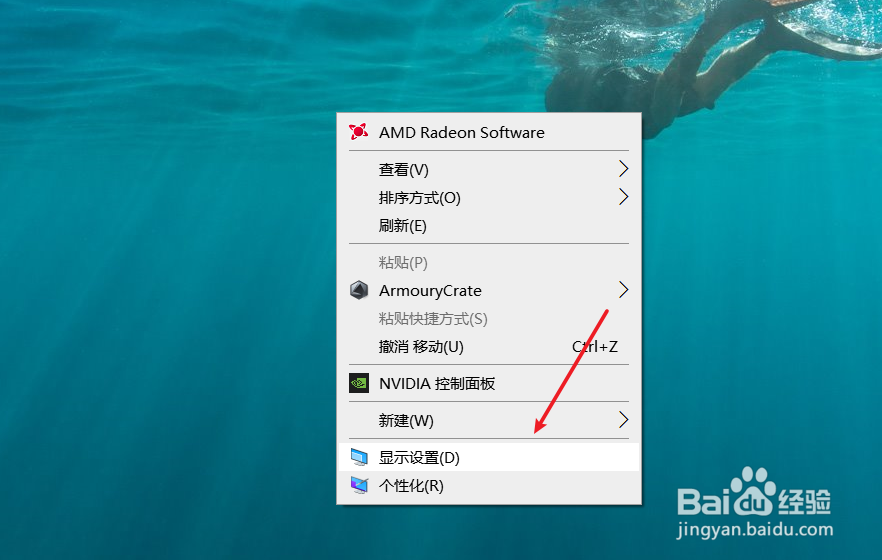Click the ArmouryCrate icon
882x560 pixels.
click(359, 290)
